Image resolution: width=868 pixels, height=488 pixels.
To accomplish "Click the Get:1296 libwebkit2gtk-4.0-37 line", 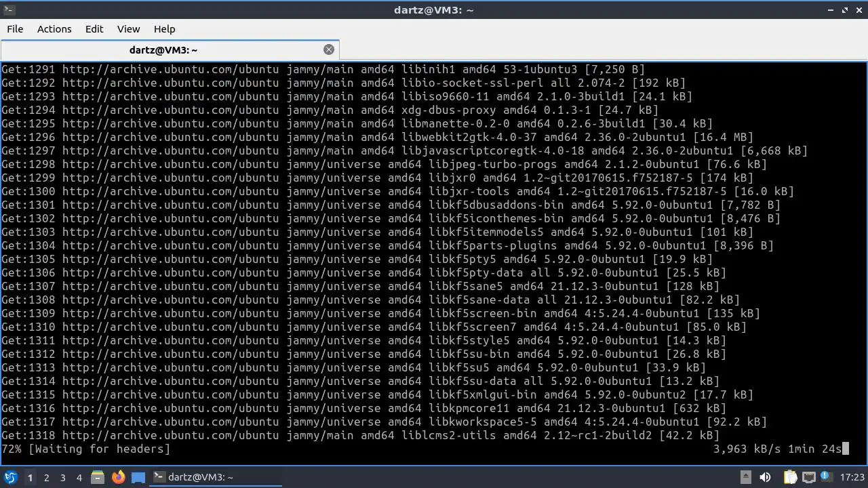I will click(x=377, y=137).
